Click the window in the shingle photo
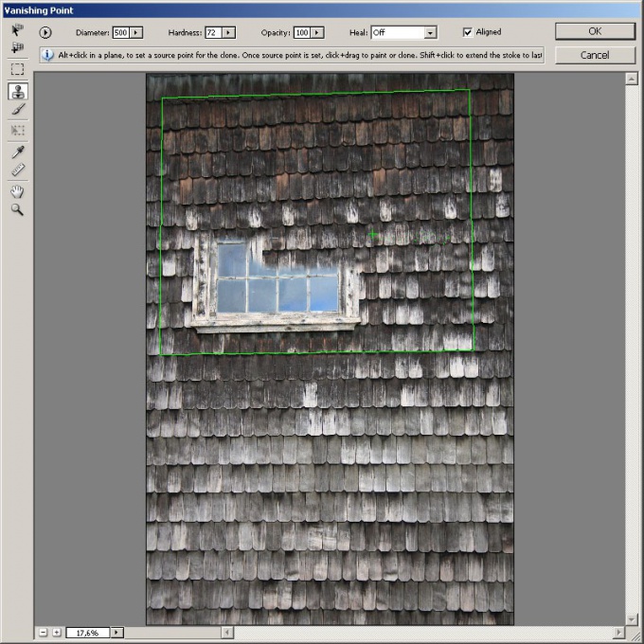644x644 pixels. pos(276,283)
